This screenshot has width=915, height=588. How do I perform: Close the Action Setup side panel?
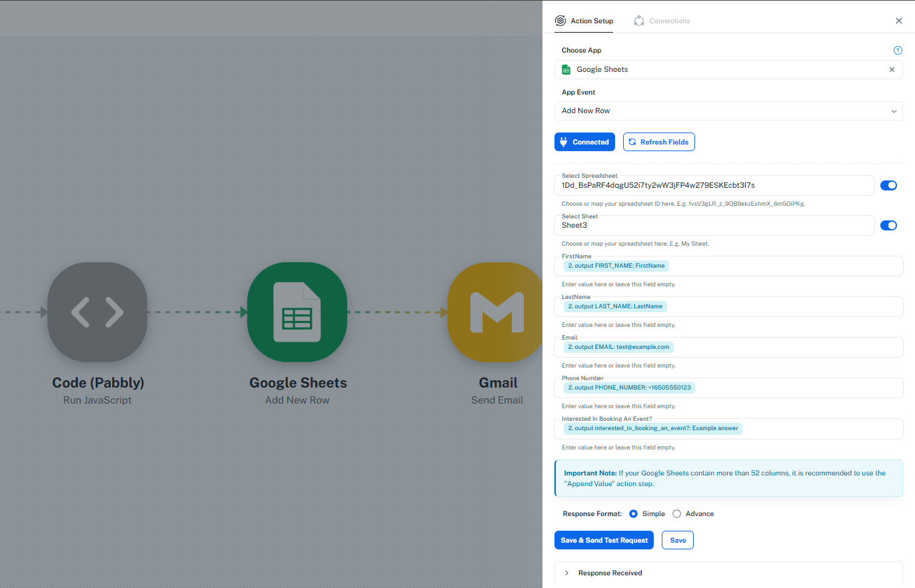(898, 21)
